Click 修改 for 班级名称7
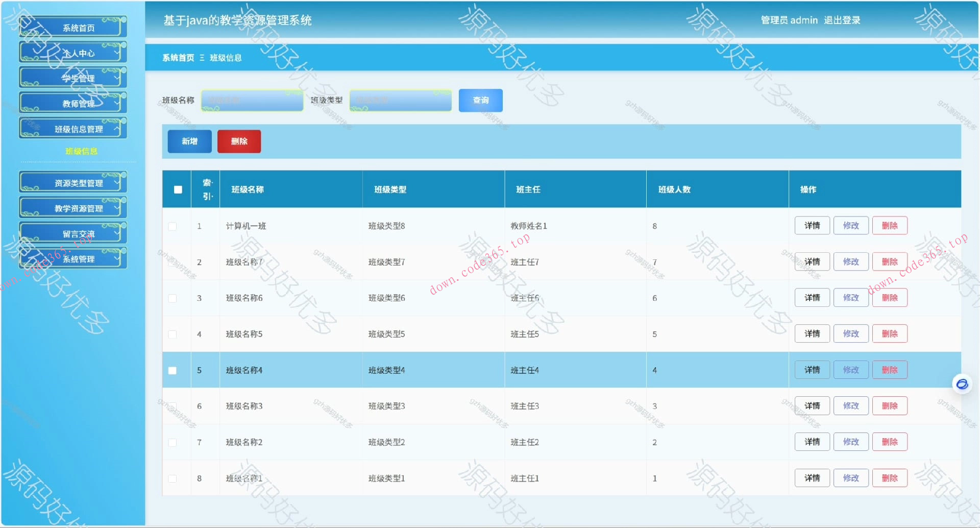 (x=851, y=262)
